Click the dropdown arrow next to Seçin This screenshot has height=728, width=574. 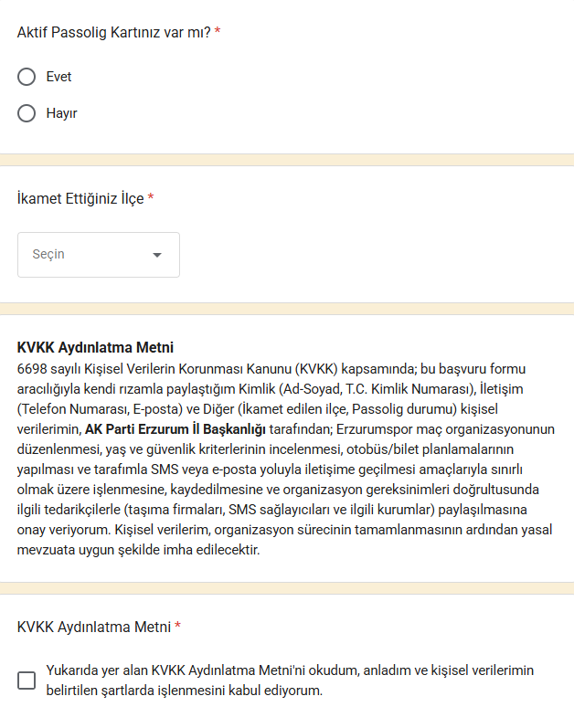coord(157,255)
